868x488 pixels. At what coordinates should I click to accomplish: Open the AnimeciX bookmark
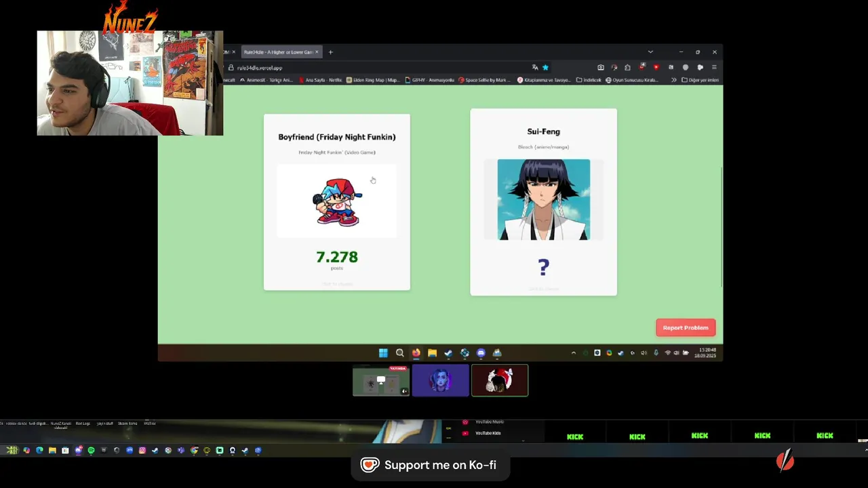267,80
